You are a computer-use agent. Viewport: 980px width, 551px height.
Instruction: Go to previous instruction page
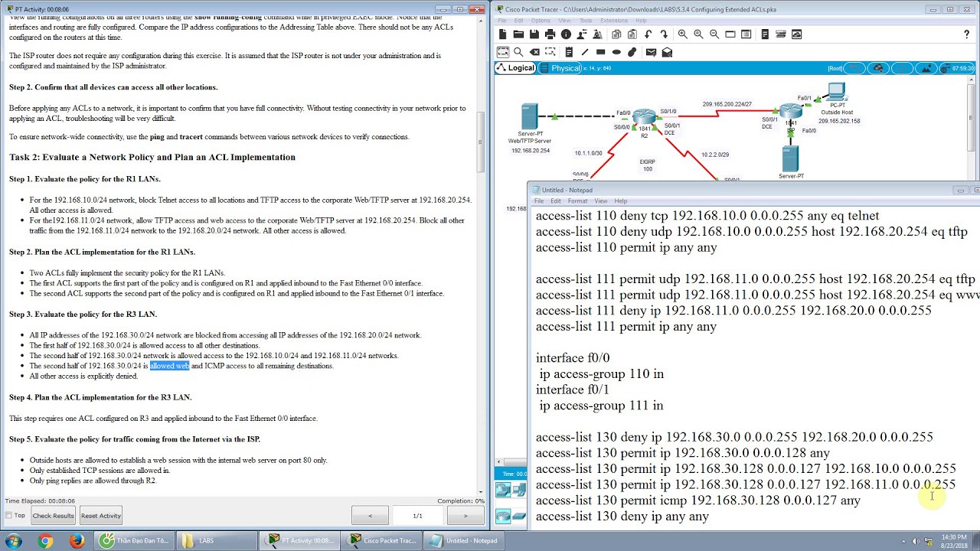tap(370, 516)
